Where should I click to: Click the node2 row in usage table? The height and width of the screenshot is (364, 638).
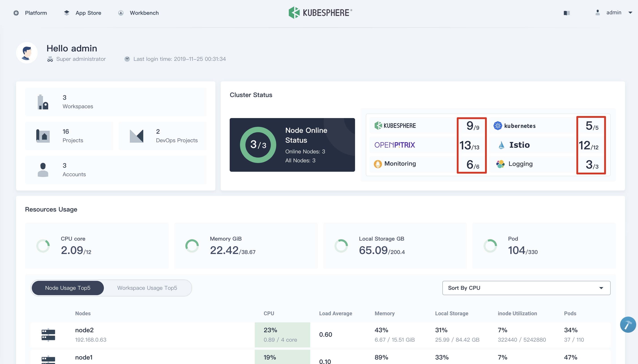pos(319,334)
